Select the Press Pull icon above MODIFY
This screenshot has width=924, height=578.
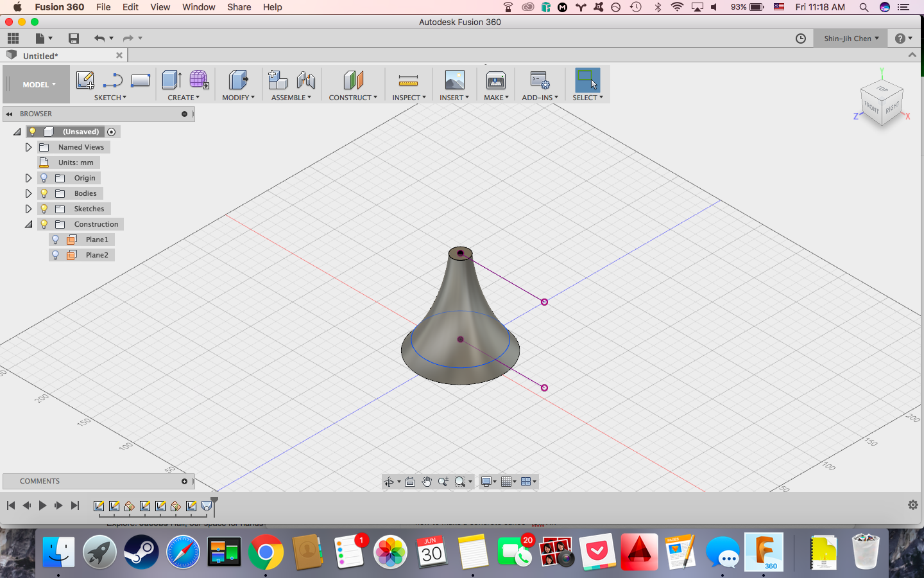tap(238, 80)
